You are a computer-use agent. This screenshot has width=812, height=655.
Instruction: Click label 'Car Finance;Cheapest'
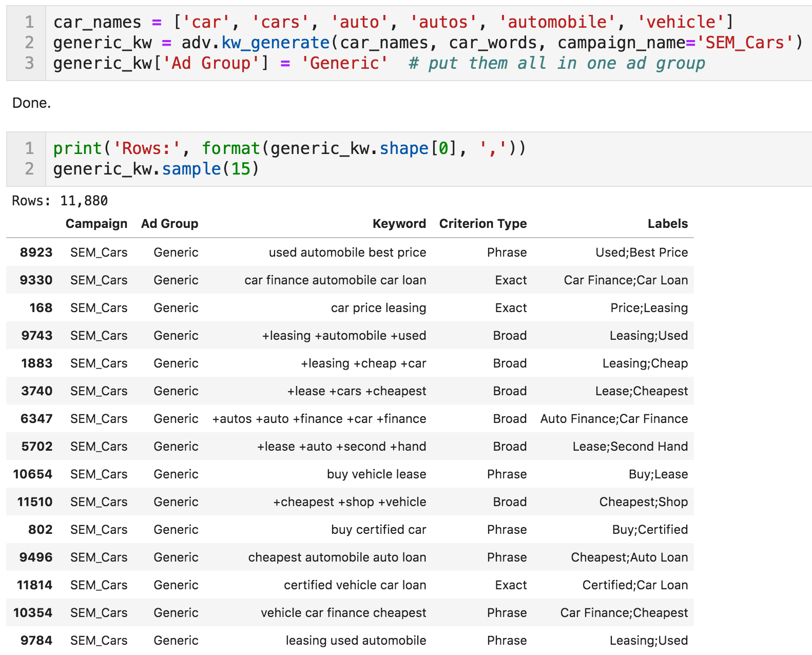tap(624, 613)
